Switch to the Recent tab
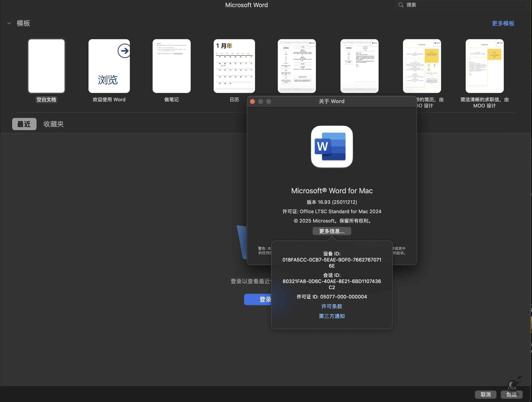This screenshot has width=532, height=402. coord(24,124)
